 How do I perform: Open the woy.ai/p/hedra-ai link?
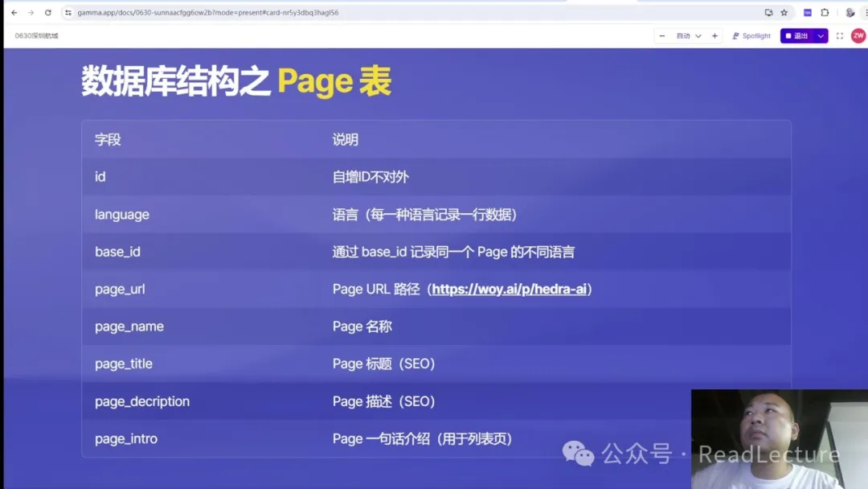tap(509, 289)
